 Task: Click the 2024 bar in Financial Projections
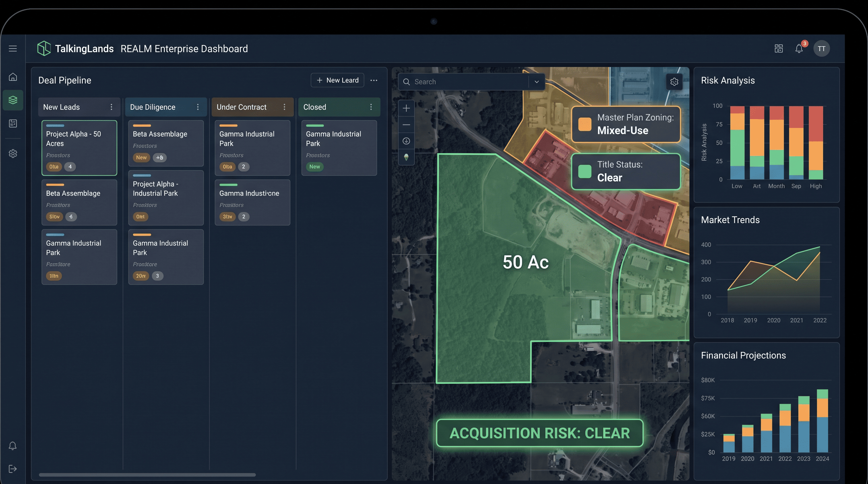[x=823, y=421]
